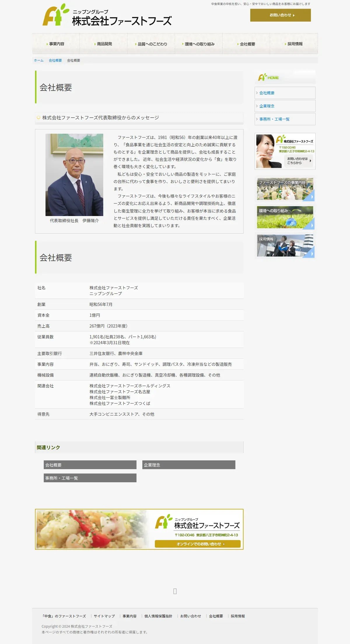This screenshot has width=350, height=644.
Task: Open 事業内容 footer link
Action: tap(129, 616)
